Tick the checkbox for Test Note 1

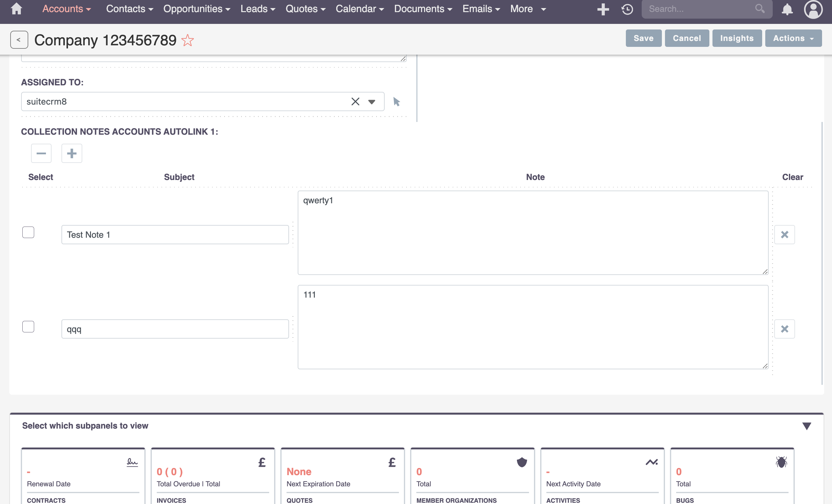coord(28,232)
